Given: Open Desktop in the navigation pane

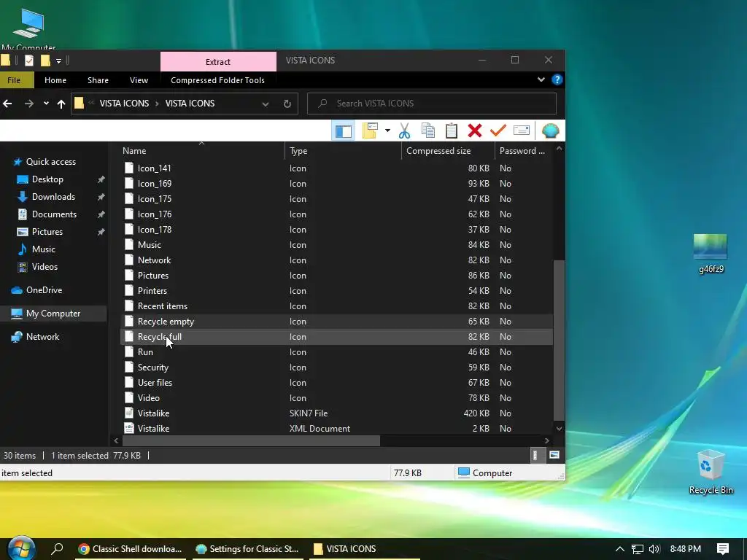Looking at the screenshot, I should click(x=47, y=179).
